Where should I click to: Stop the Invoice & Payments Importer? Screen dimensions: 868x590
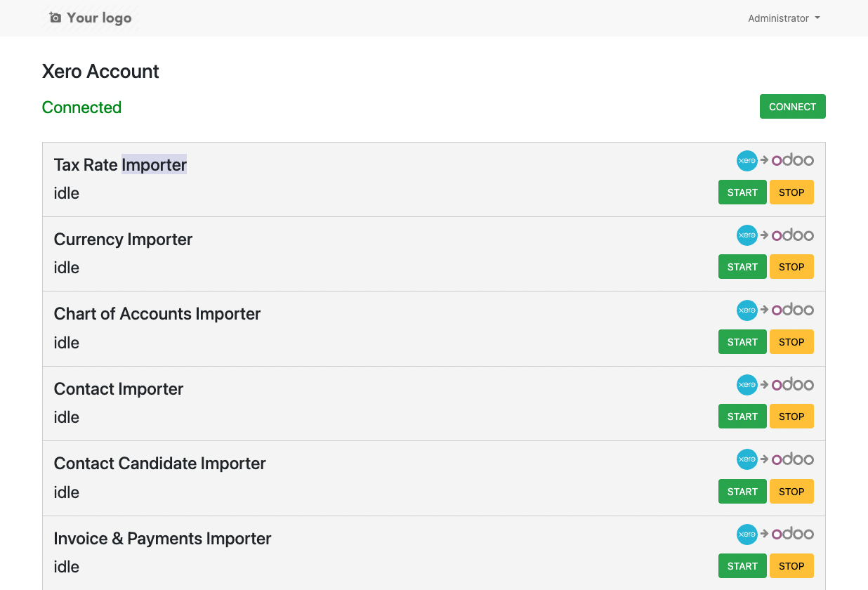791,566
